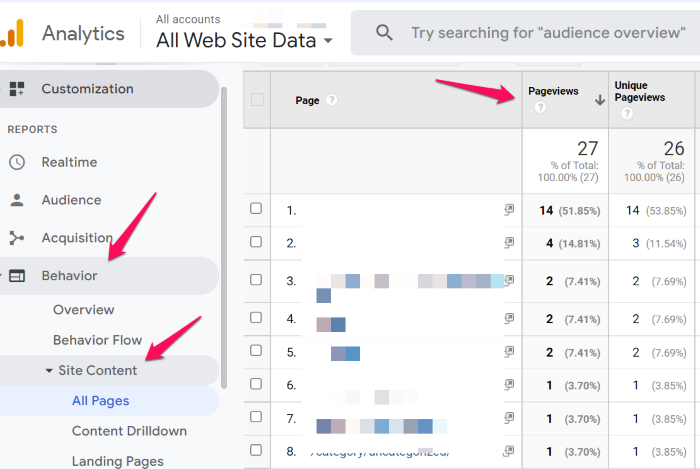
Task: Collapse the Site Content section triangle
Action: pos(49,370)
